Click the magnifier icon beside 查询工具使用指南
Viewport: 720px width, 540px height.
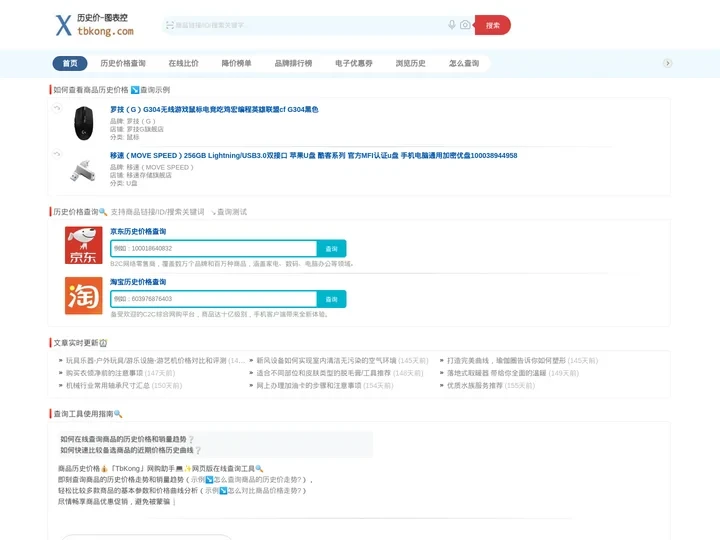click(118, 414)
